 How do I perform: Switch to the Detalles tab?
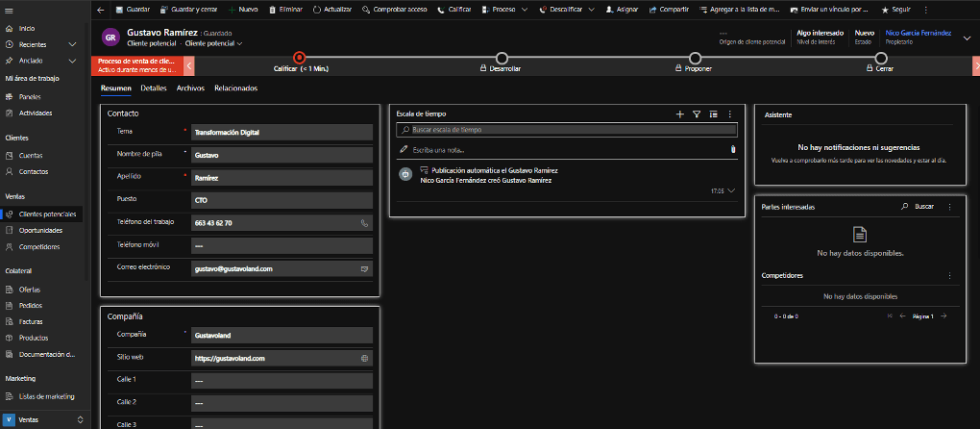click(154, 88)
